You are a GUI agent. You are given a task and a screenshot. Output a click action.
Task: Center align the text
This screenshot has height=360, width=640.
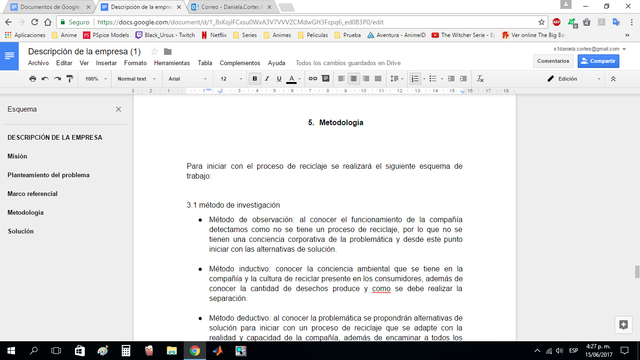[x=353, y=79]
